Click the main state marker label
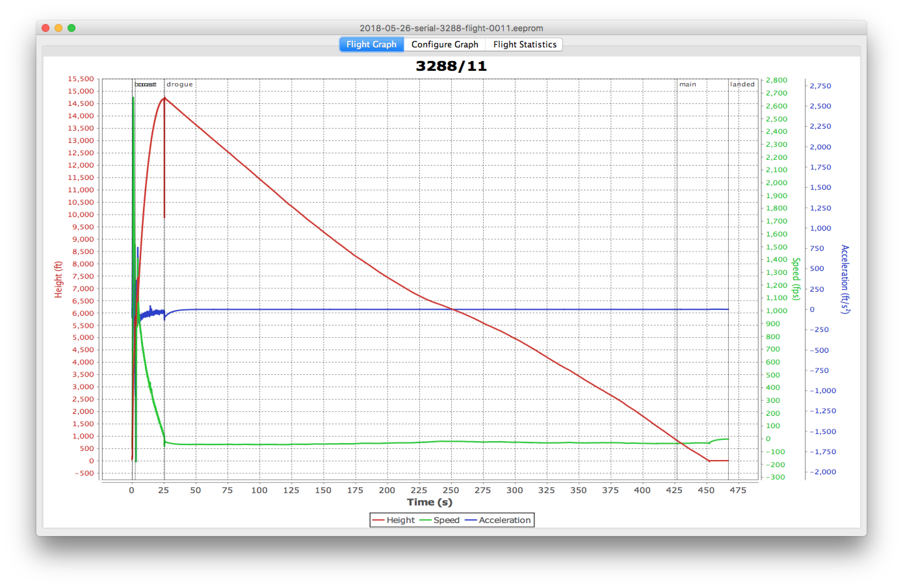903x588 pixels. point(687,84)
